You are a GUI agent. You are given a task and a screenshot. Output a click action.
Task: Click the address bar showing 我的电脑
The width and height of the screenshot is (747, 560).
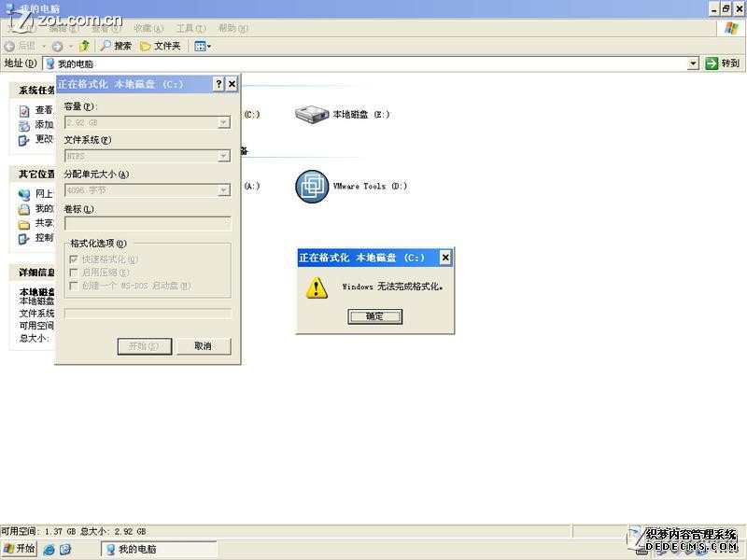point(365,63)
